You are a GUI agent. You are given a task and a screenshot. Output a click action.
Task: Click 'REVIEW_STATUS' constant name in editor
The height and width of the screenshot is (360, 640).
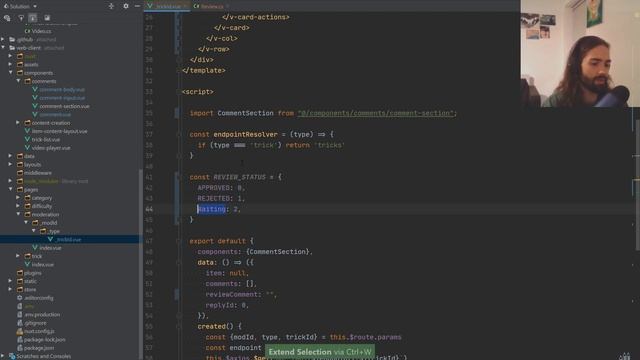pos(240,177)
